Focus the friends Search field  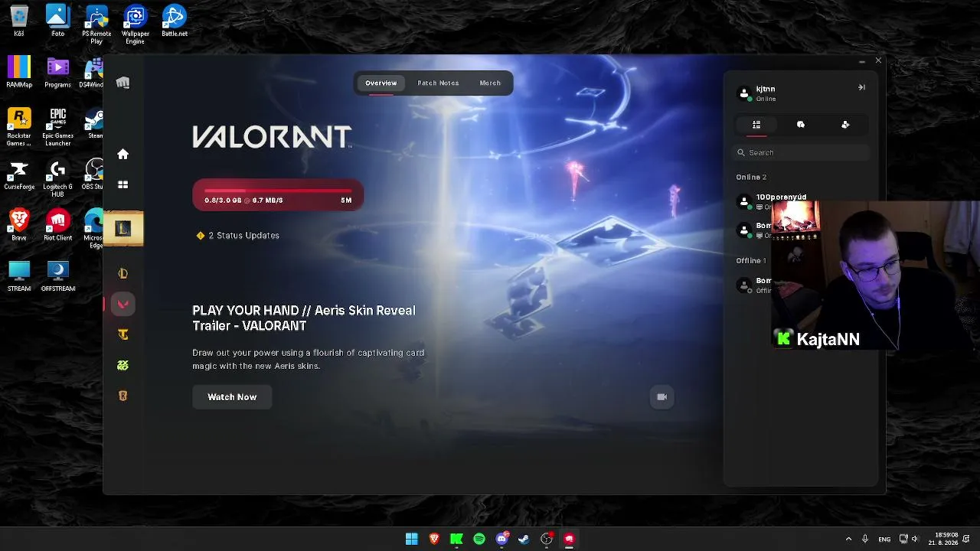pyautogui.click(x=801, y=152)
